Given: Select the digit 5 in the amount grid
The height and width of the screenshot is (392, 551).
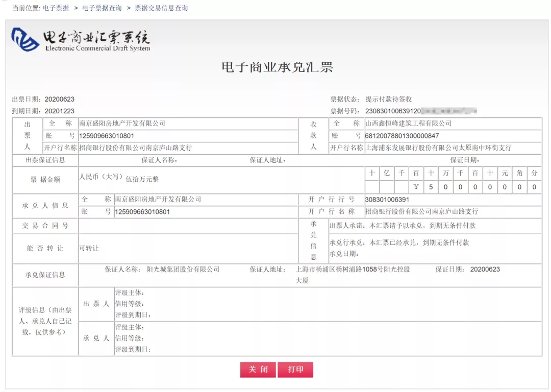Looking at the screenshot, I should click(431, 187).
